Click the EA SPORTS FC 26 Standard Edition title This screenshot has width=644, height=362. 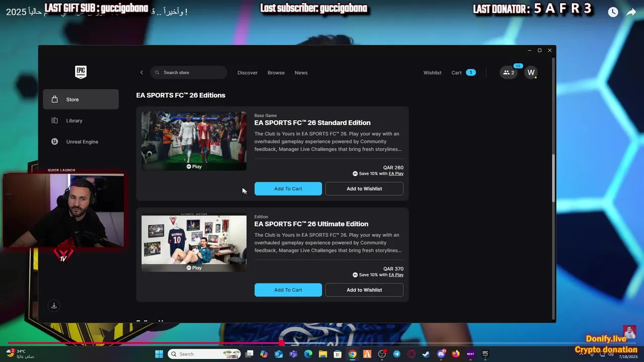click(x=312, y=123)
